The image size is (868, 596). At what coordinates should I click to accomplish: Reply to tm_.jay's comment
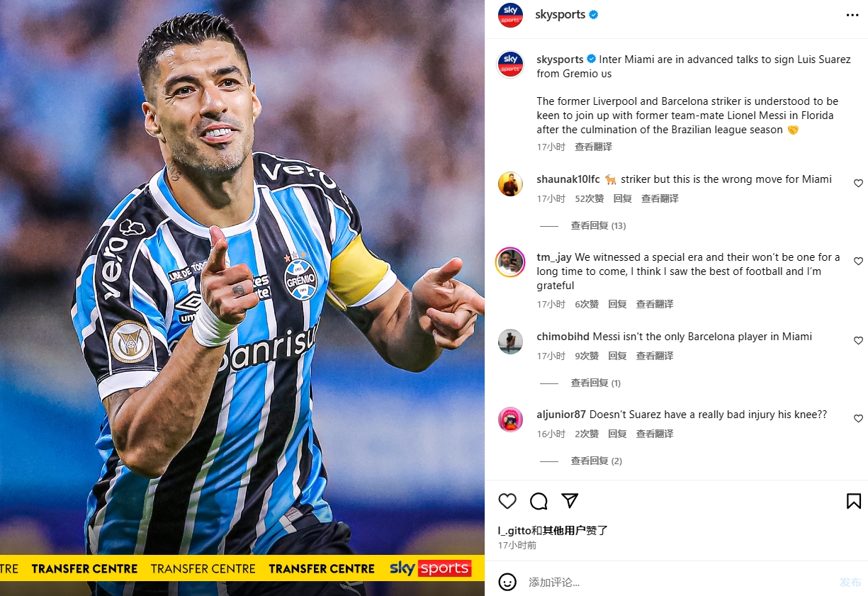pyautogui.click(x=617, y=304)
